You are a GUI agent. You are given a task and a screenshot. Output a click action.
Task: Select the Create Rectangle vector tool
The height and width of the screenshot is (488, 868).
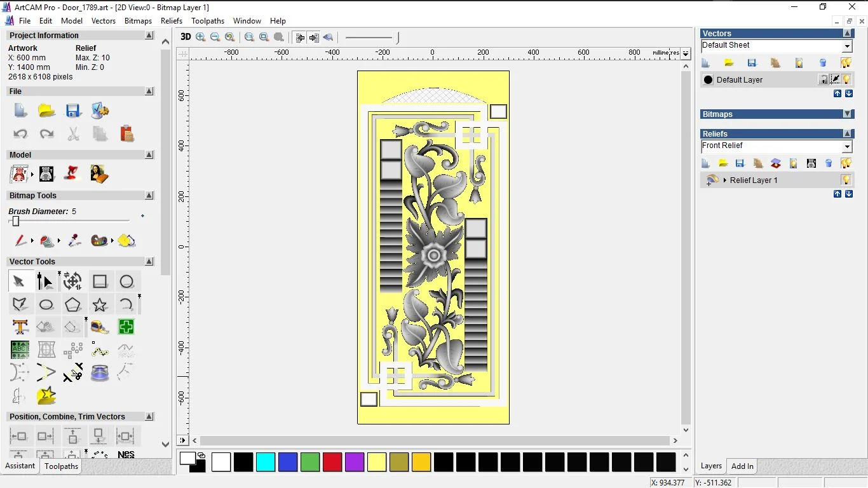pyautogui.click(x=100, y=281)
